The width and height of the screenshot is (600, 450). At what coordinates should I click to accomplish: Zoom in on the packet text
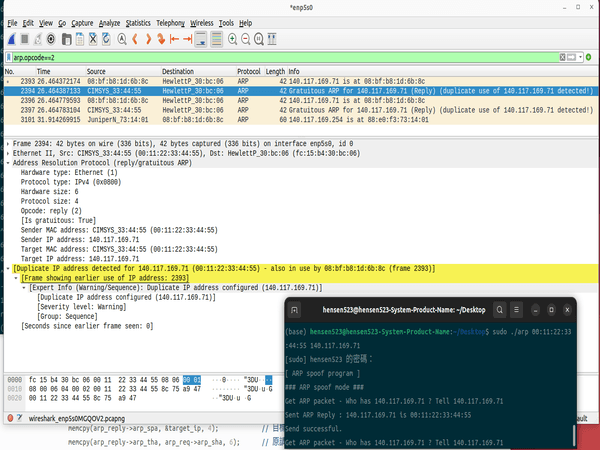pos(232,39)
